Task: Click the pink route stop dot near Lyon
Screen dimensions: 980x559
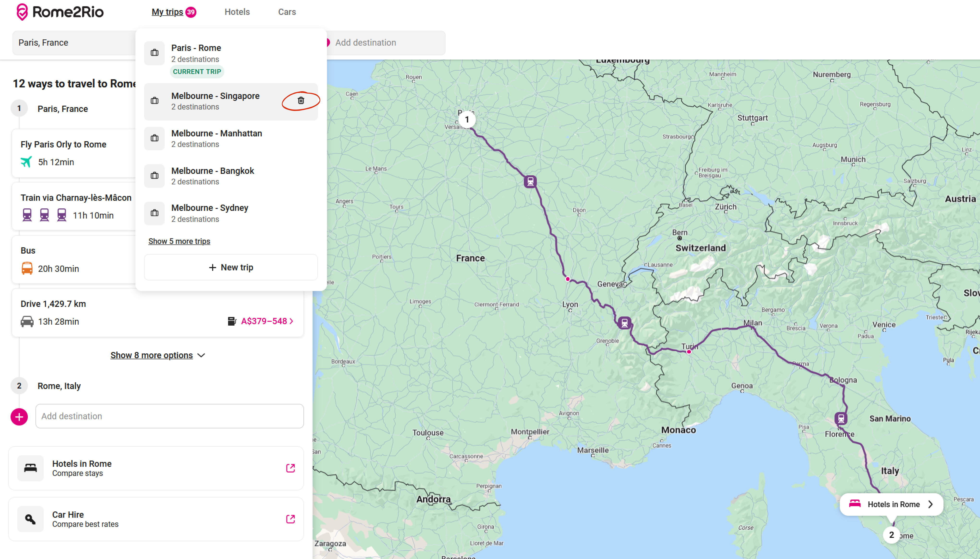Action: pos(568,279)
